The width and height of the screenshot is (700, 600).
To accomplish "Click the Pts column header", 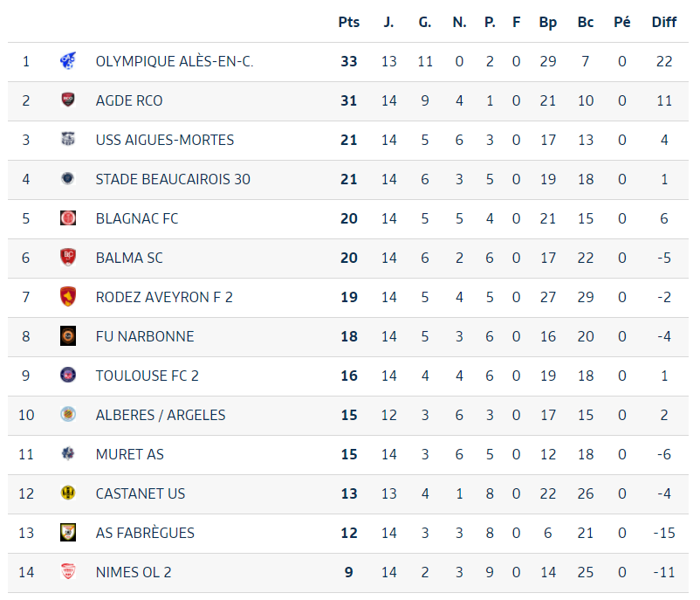I will [349, 22].
